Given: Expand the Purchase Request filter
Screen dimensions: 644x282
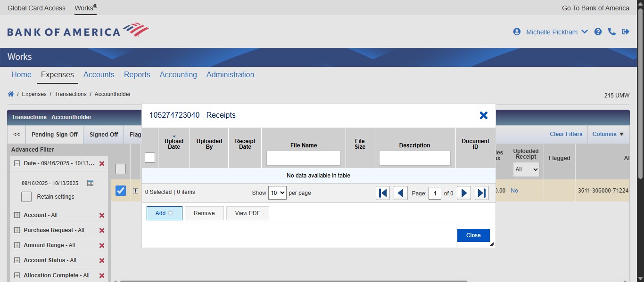Looking at the screenshot, I should point(17,230).
